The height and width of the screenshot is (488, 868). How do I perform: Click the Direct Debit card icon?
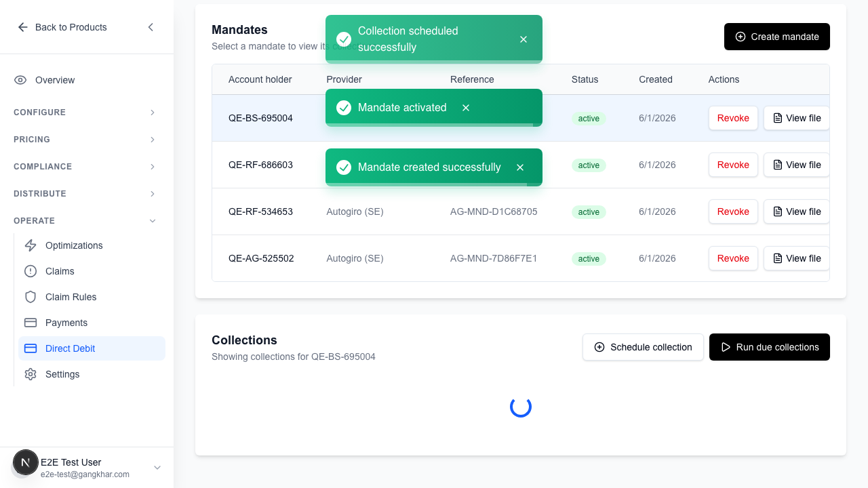pos(31,348)
